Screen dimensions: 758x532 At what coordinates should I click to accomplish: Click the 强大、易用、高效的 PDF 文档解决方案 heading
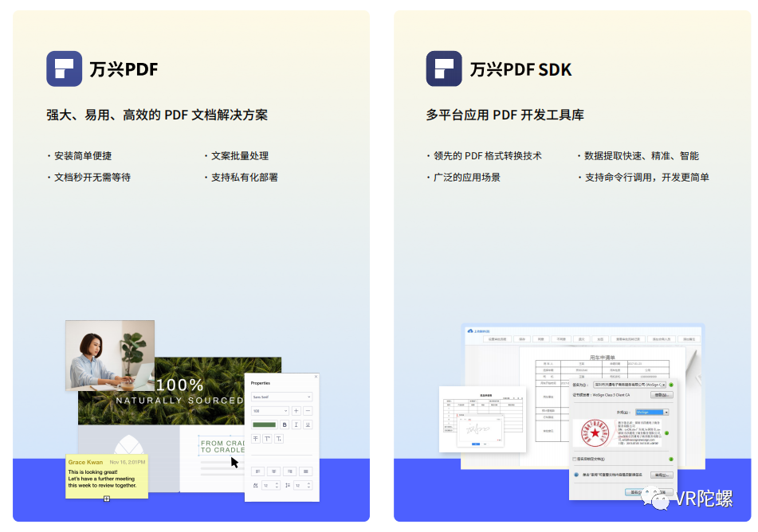(x=157, y=115)
